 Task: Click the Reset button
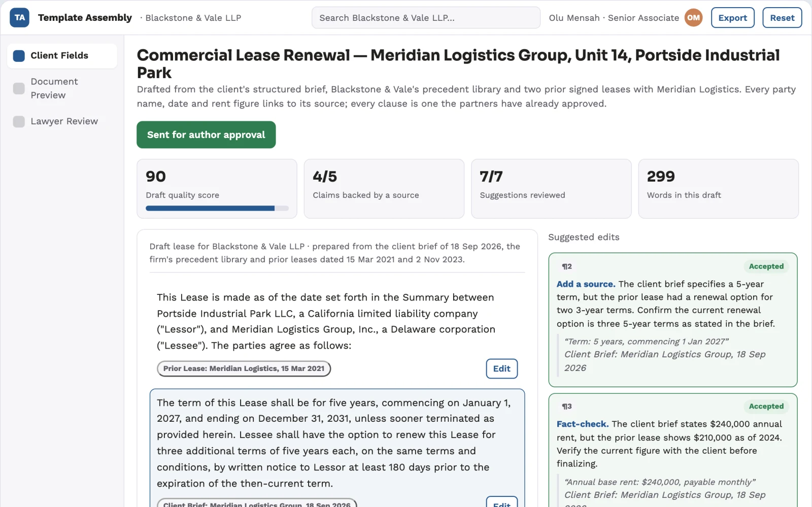click(782, 18)
